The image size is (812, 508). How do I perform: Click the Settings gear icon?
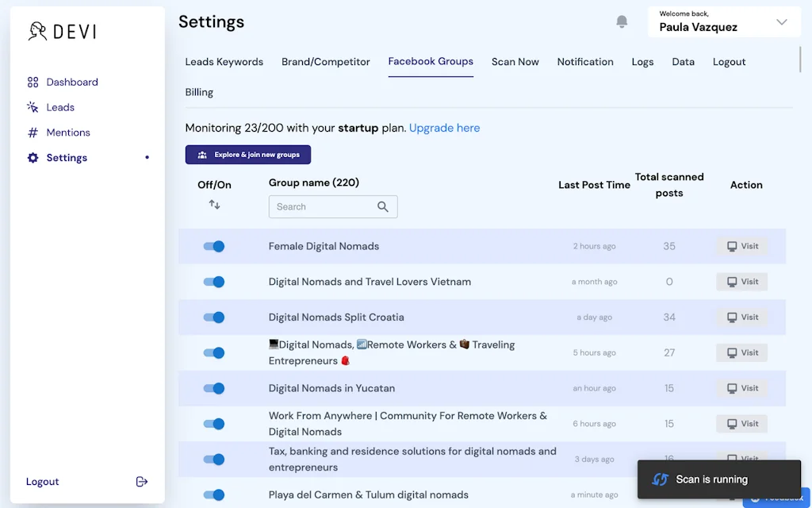[x=32, y=158]
